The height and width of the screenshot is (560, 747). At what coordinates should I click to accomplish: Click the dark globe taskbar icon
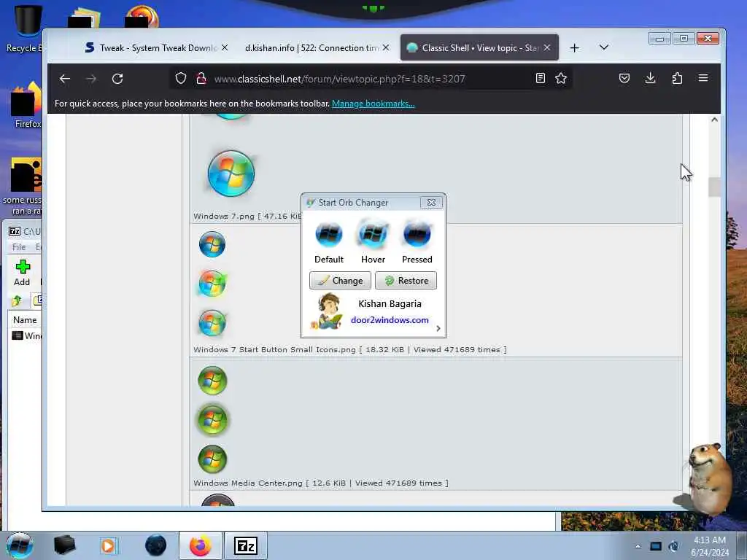155,545
